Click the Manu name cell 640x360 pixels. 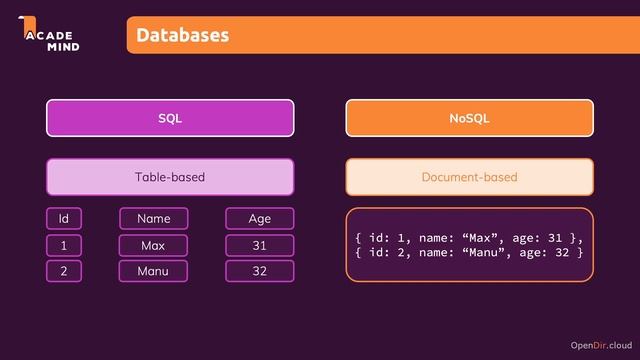pos(153,271)
